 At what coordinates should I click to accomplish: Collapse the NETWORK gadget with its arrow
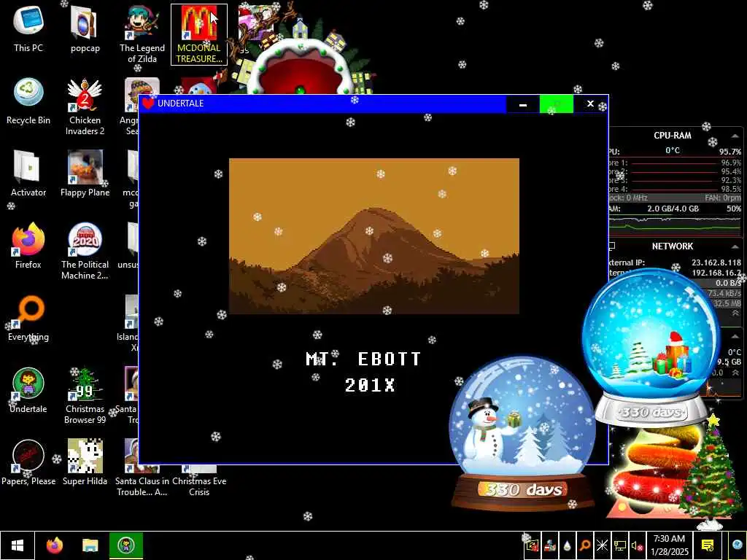tap(735, 246)
